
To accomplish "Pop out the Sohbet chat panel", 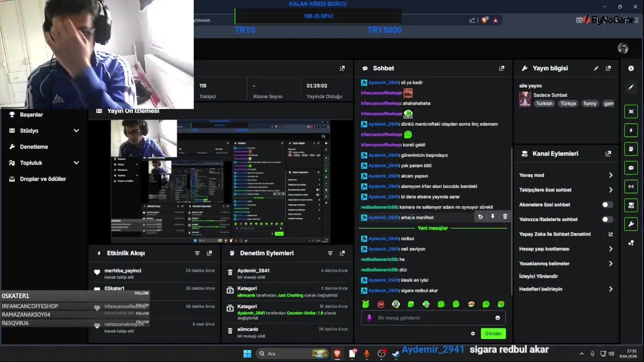I will [x=501, y=68].
